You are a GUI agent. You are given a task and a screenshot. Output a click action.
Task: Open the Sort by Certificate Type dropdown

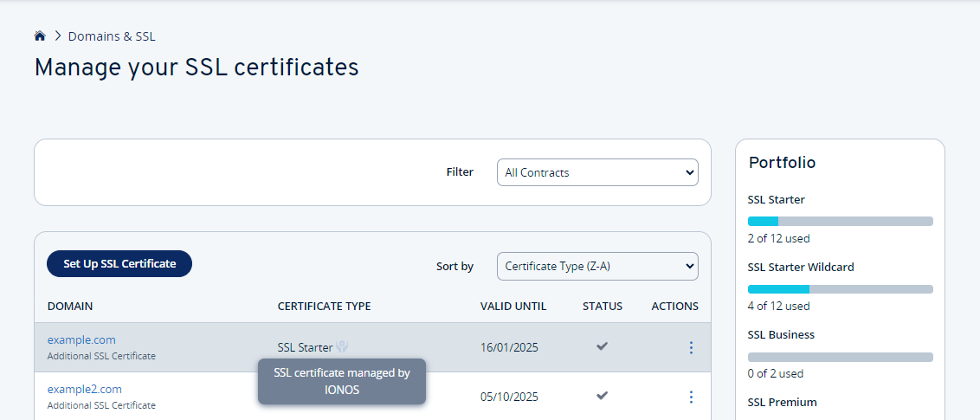[x=597, y=266]
